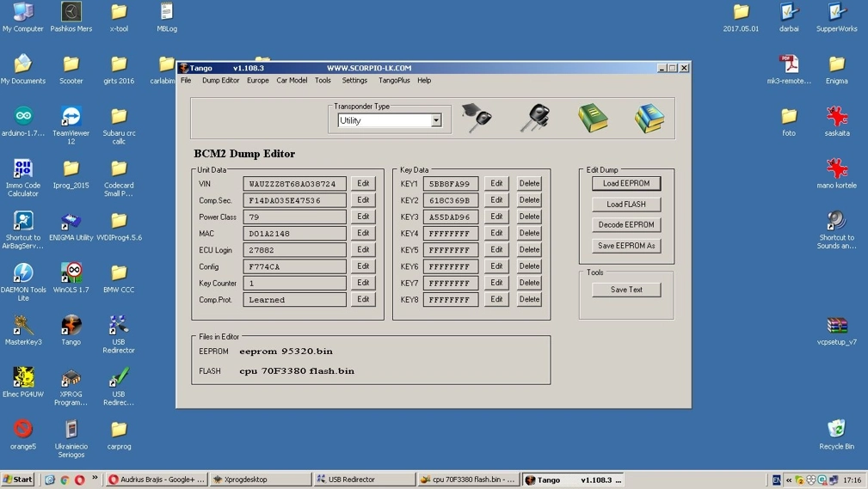The image size is (868, 489).
Task: Open the single green book icon
Action: coord(592,118)
